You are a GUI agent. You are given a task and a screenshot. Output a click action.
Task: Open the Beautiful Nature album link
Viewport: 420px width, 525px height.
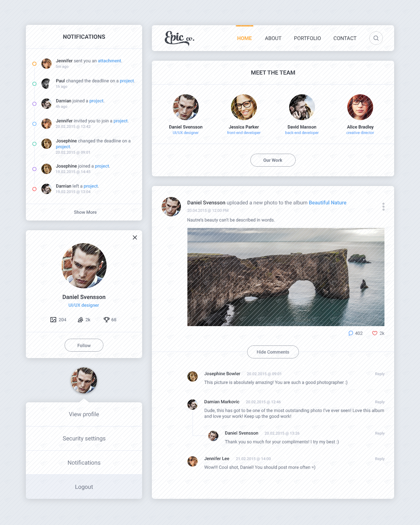click(x=328, y=202)
